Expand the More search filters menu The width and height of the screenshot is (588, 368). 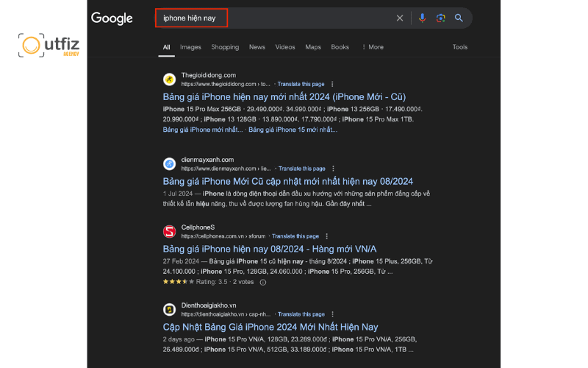tap(373, 47)
